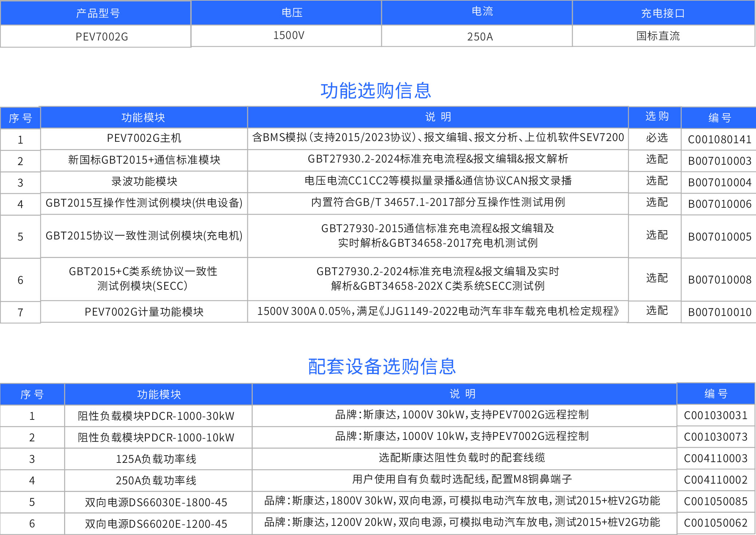The height and width of the screenshot is (535, 756).
Task: Select the 1500V voltage cell
Action: 288,35
